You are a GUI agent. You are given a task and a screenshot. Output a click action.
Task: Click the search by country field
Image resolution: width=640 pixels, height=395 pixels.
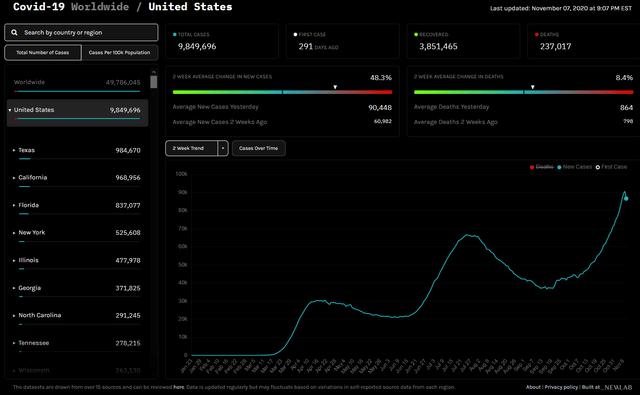point(81,32)
